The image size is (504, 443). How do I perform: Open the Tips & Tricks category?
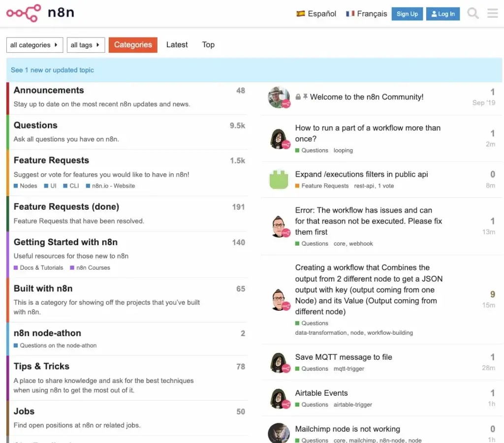pyautogui.click(x=41, y=367)
